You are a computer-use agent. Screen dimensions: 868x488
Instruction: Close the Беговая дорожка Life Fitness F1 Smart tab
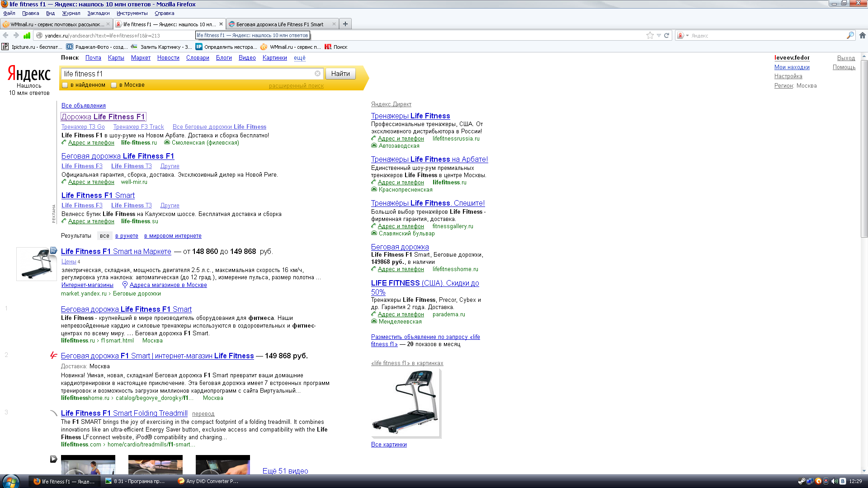click(334, 24)
